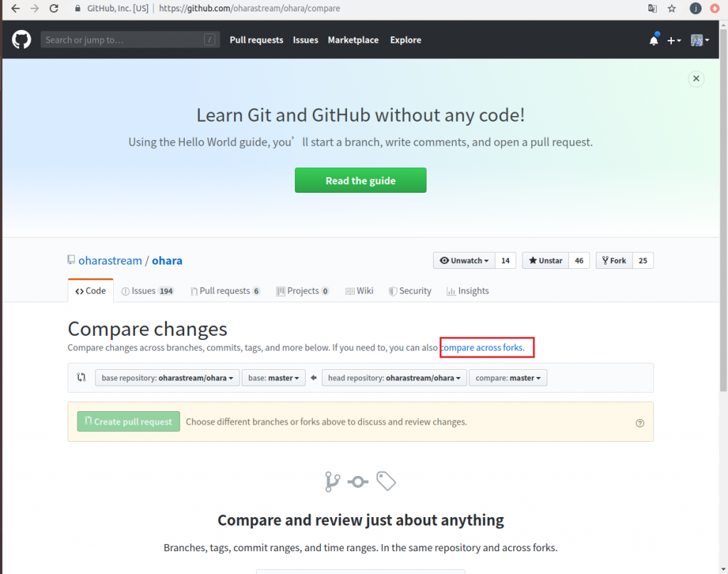
Task: Open Marketplace in top navigation
Action: point(353,40)
